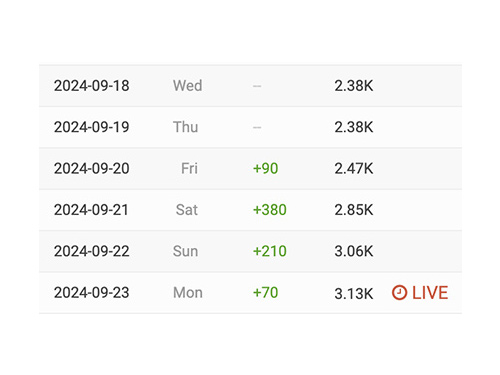
Task: Click the 3.13K live total
Action: coord(354,294)
